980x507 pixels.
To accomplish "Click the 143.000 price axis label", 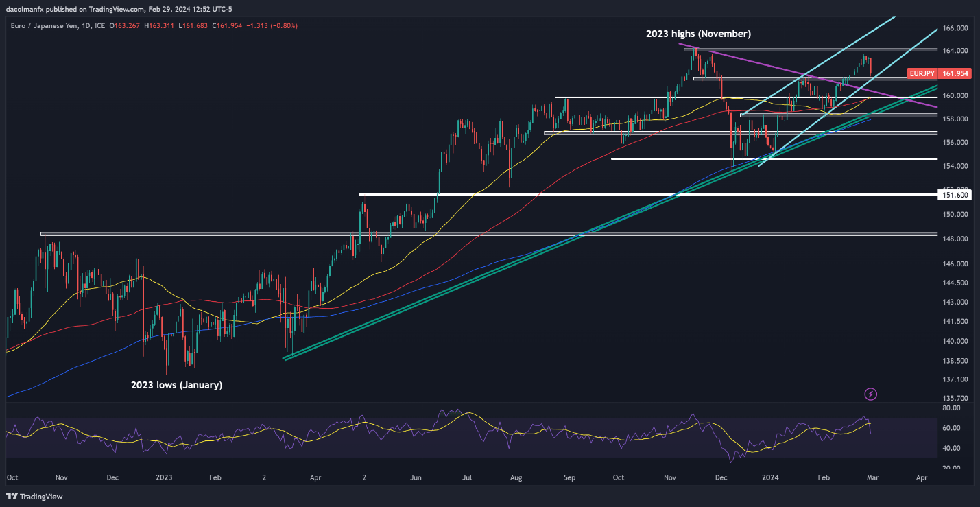I will (x=955, y=302).
